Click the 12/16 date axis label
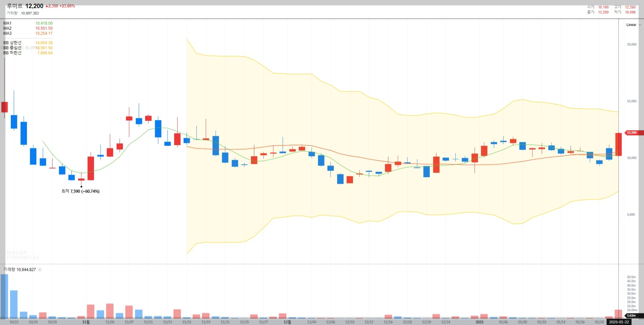Viewport: 644px width, 325px height. tap(388, 322)
